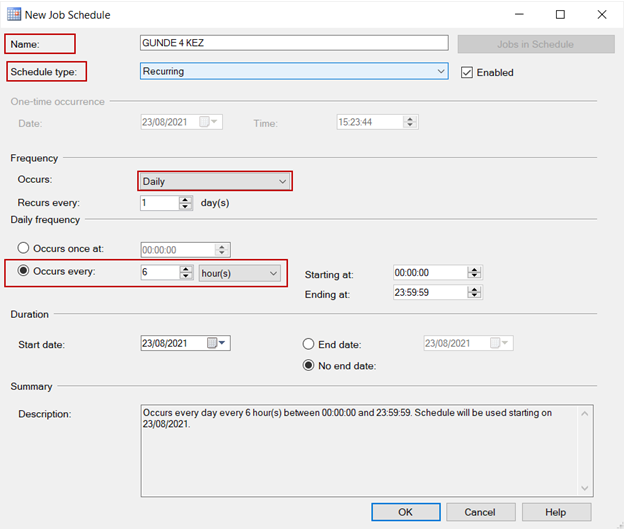Click the Name label
Viewport: 625px width, 529px height.
click(x=25, y=44)
